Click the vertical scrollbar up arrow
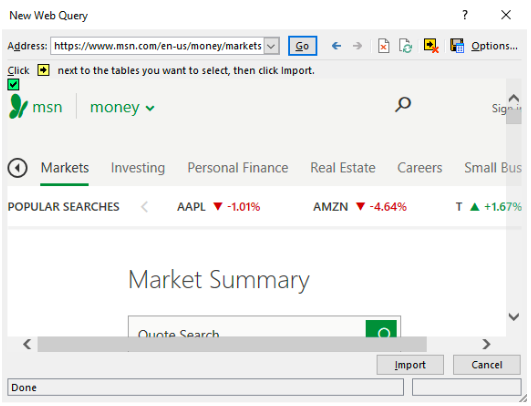 (x=514, y=98)
